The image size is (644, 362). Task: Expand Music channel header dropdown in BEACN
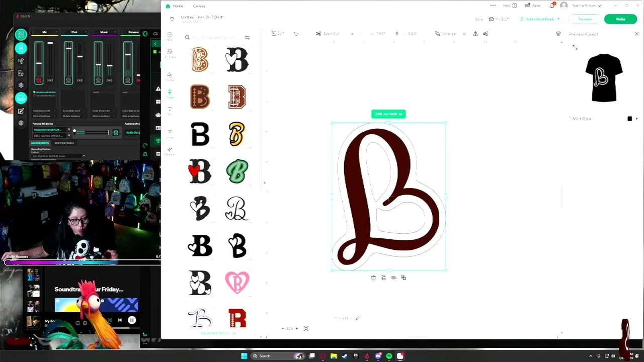click(x=116, y=32)
